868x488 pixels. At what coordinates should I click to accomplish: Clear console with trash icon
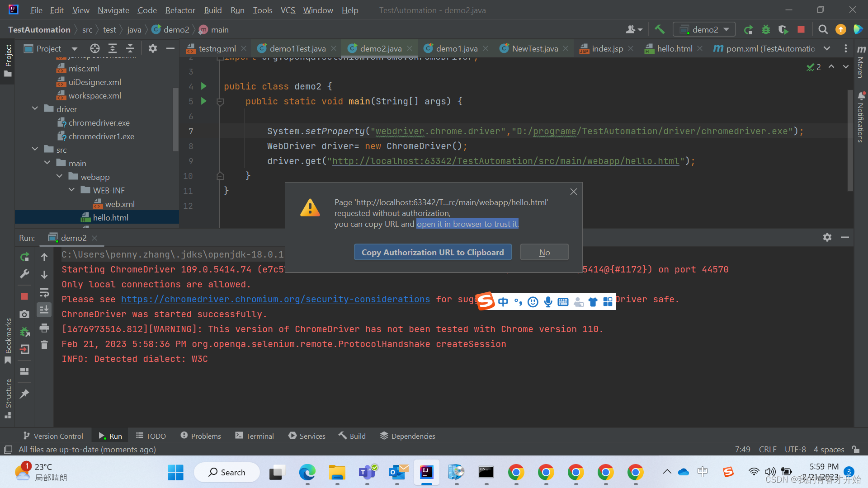click(44, 345)
